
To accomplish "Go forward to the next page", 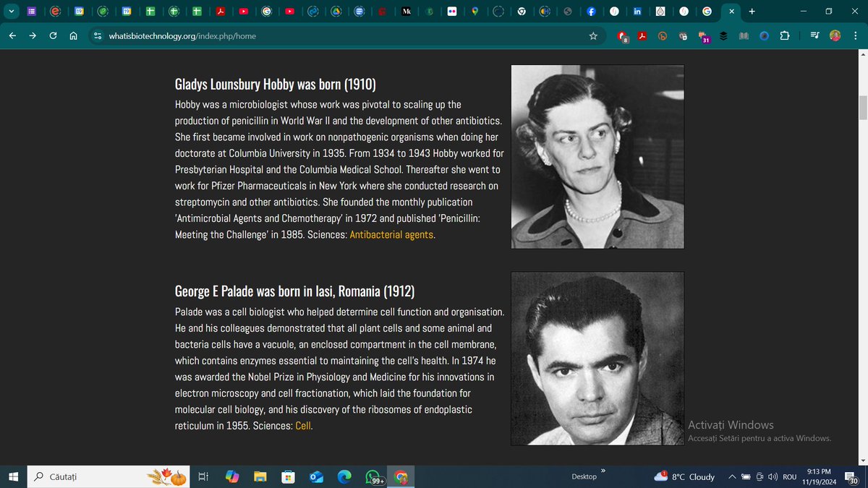I will tap(33, 35).
